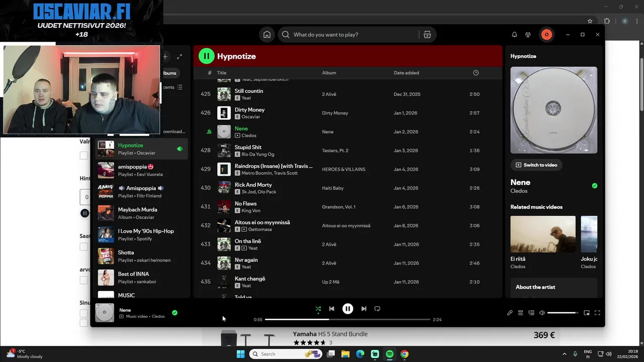The width and height of the screenshot is (644, 362).
Task: Click Nene album art in Now Playing panel
Action: [554, 110]
